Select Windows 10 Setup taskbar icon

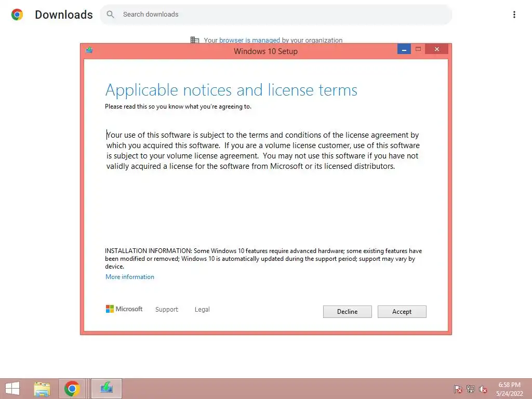click(x=106, y=389)
